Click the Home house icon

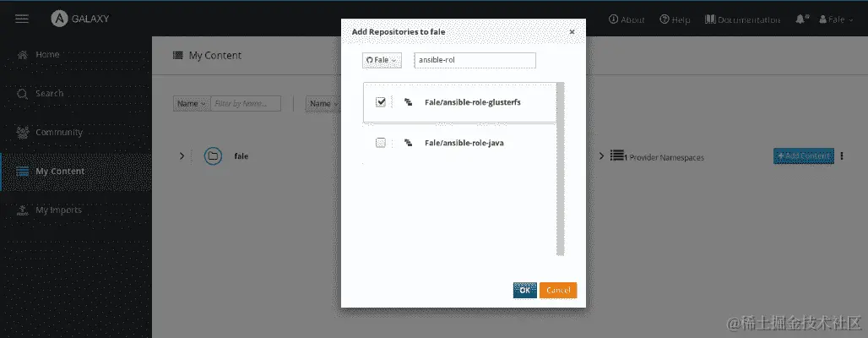coord(22,54)
